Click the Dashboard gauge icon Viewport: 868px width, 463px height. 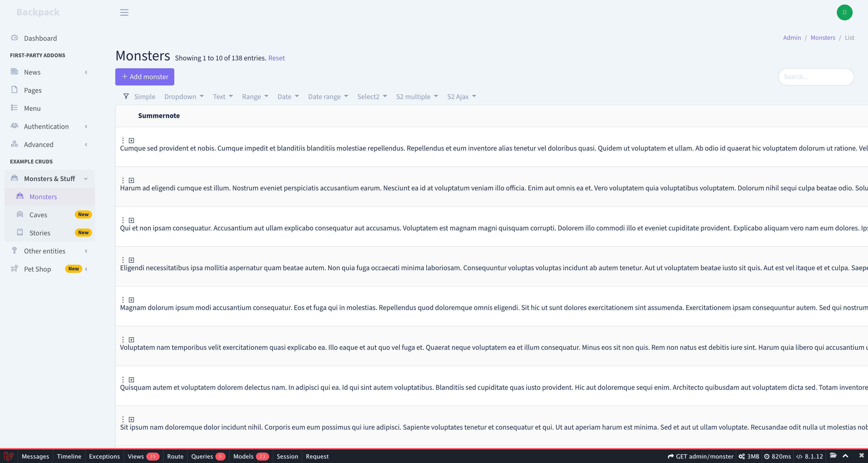point(14,38)
